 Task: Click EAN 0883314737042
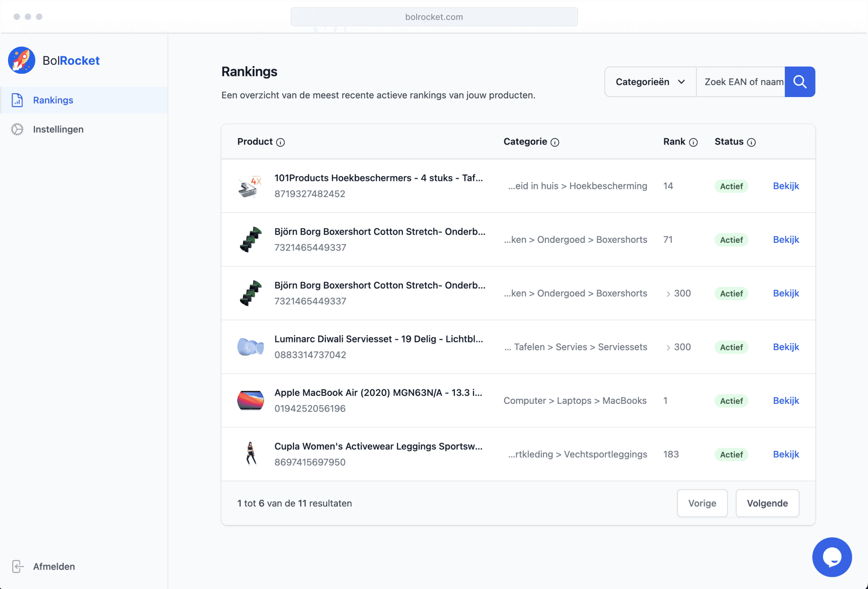click(310, 355)
